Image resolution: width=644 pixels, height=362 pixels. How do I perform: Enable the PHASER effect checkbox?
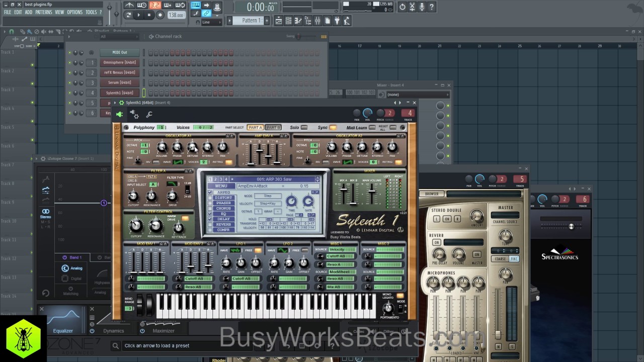pyautogui.click(x=210, y=203)
